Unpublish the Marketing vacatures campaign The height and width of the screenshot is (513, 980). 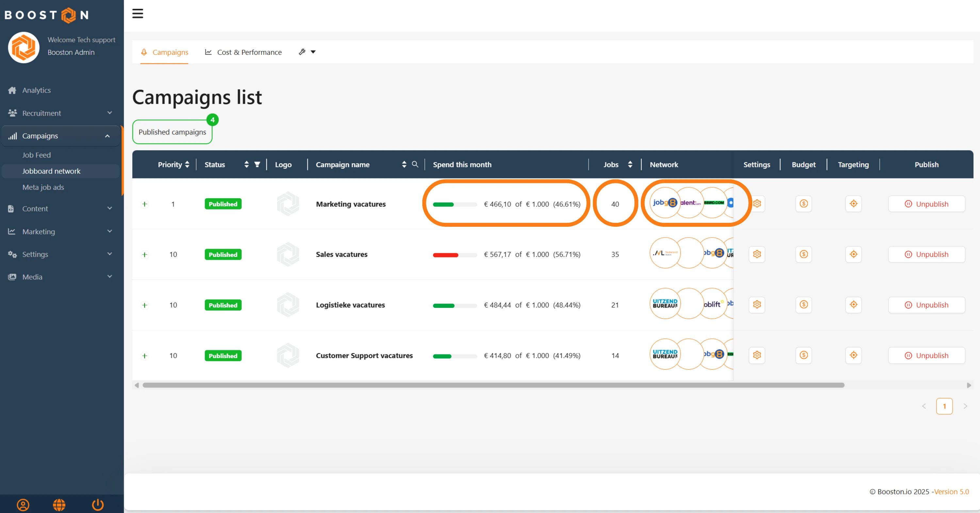[926, 204]
